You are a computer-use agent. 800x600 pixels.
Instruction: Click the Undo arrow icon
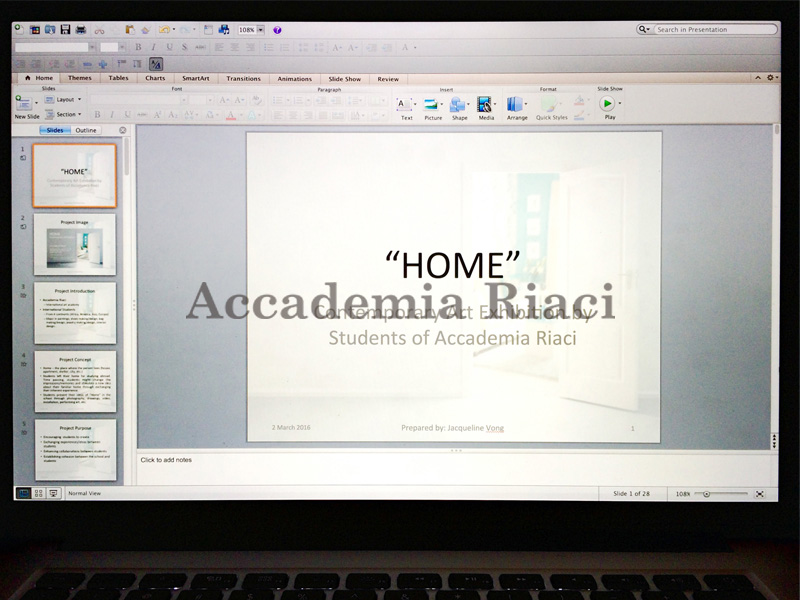point(164,30)
